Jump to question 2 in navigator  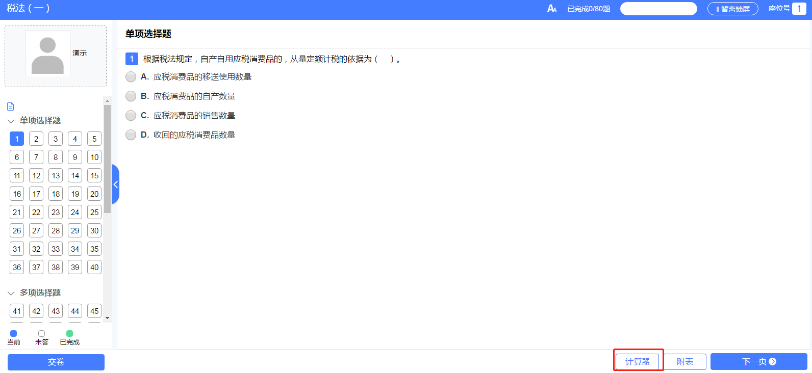36,139
